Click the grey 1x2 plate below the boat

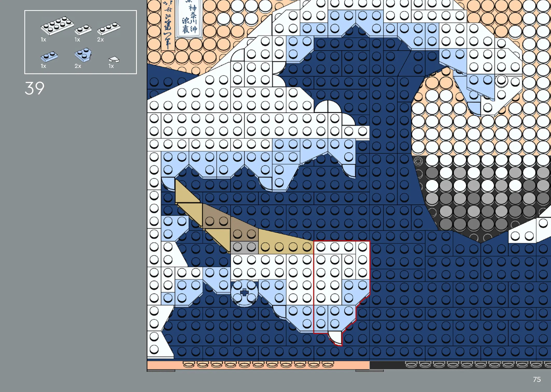[x=244, y=247]
